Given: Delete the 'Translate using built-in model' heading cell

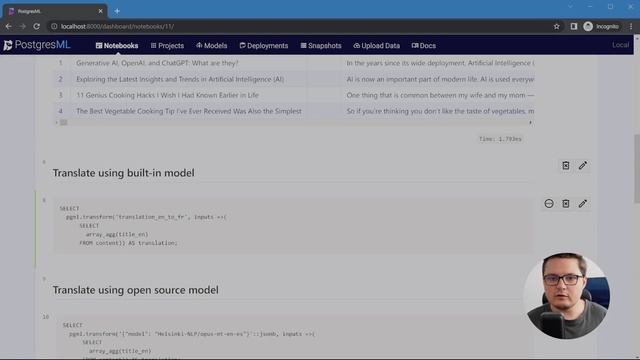Looking at the screenshot, I should point(565,165).
